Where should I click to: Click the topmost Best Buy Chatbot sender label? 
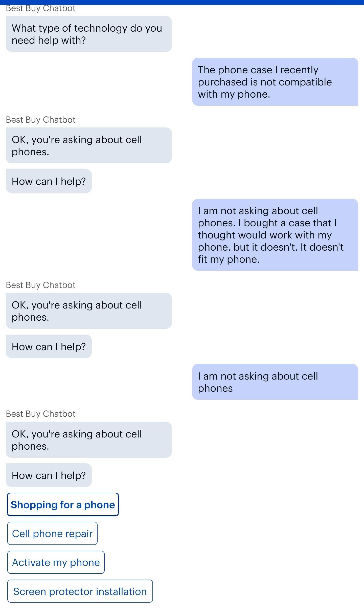pos(41,9)
